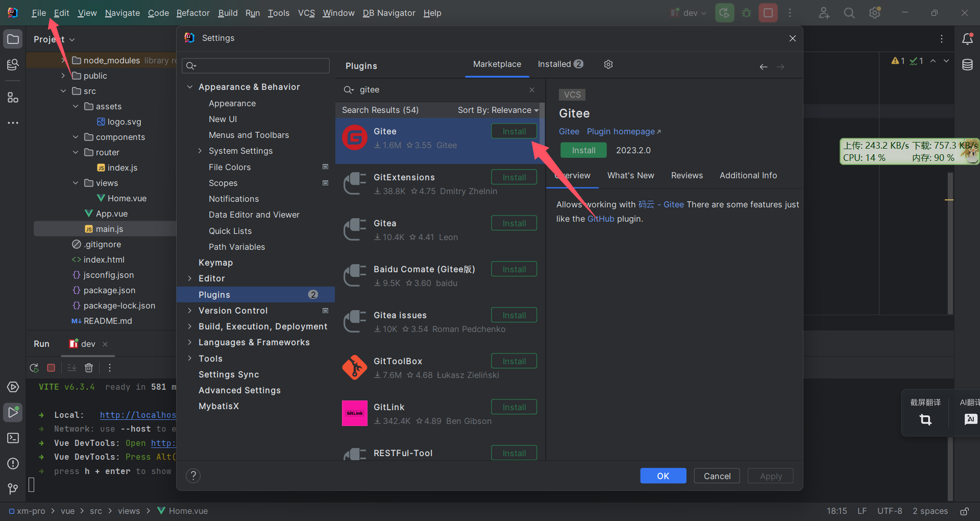Navigate back in Settings dialog
980x521 pixels.
(x=764, y=67)
